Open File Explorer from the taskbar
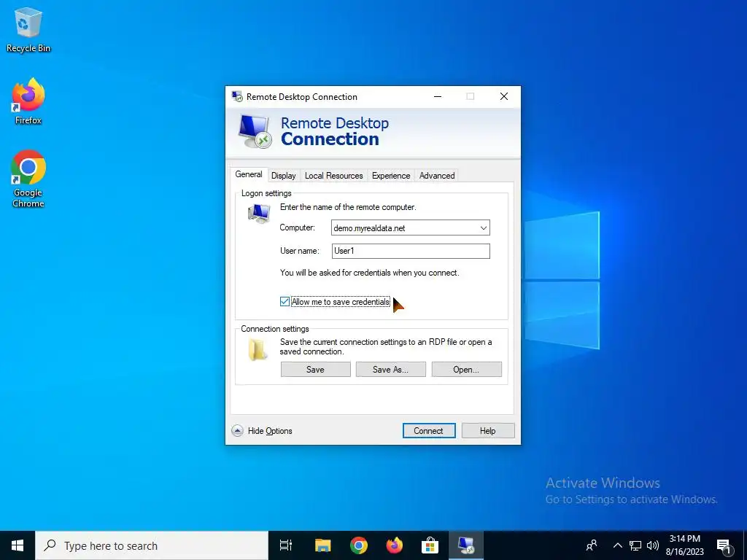Viewport: 747px width, 560px height. (322, 545)
